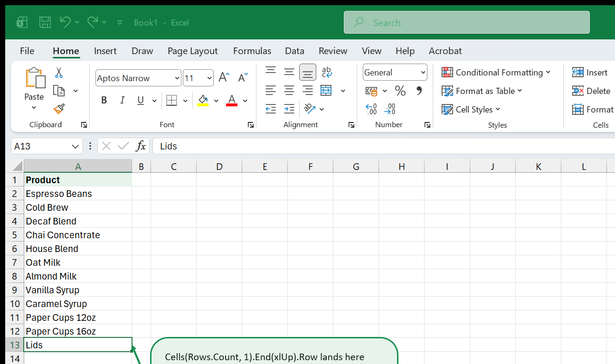The width and height of the screenshot is (615, 364).
Task: Open the File tab
Action: 27,51
